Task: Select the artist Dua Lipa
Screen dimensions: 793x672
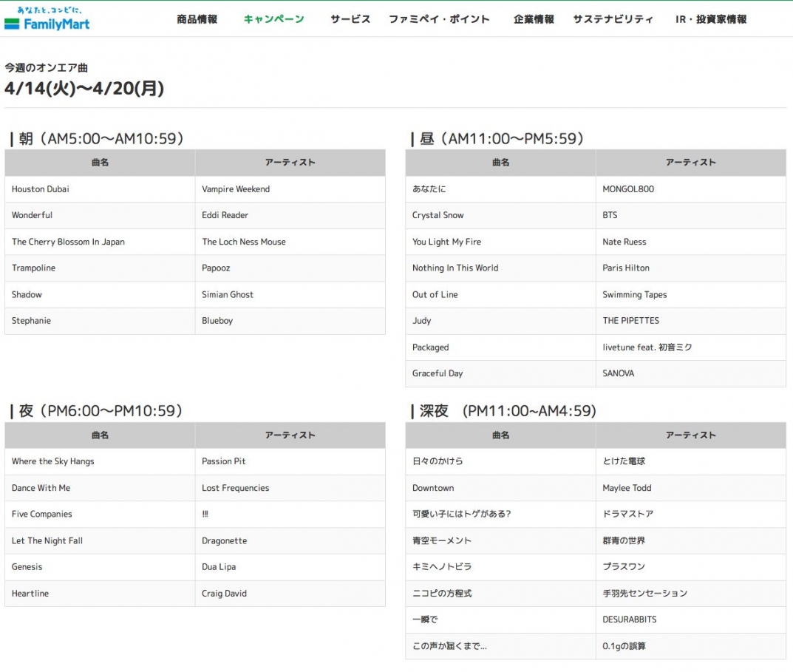Action: tap(219, 567)
